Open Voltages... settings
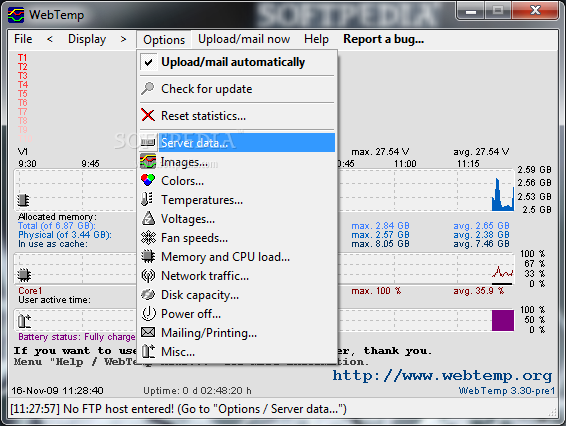This screenshot has width=566, height=426. click(x=237, y=219)
